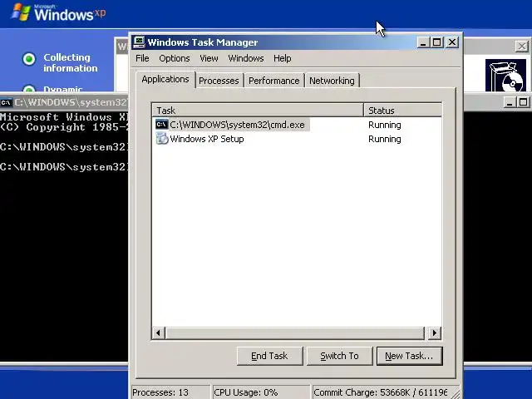Maximize the Task Manager window
Image resolution: width=532 pixels, height=399 pixels.
tap(437, 42)
